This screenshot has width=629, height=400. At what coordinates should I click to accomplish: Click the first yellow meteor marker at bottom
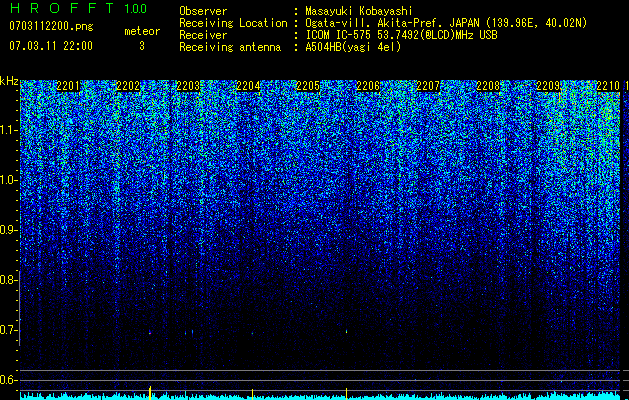pos(150,393)
